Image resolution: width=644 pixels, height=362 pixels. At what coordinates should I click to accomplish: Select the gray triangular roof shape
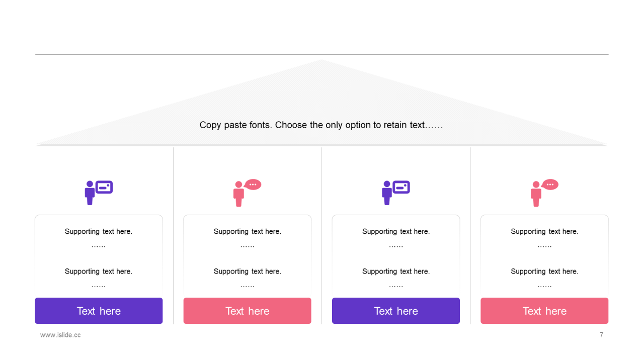click(x=321, y=103)
